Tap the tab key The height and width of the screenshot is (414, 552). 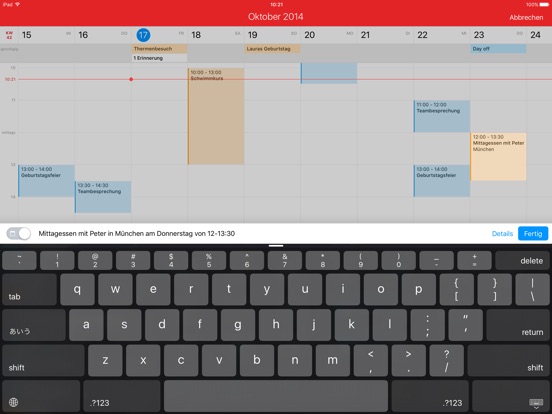[x=29, y=289]
